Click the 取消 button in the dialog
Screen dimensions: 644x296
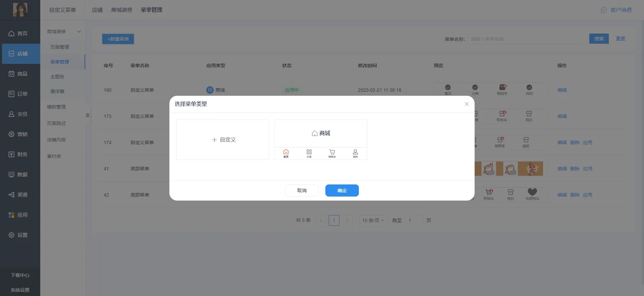click(x=302, y=191)
